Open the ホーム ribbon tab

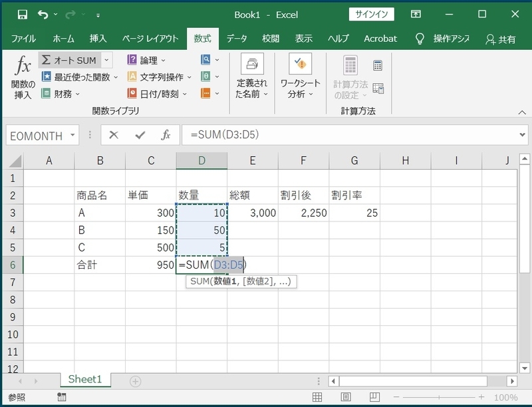(x=63, y=39)
